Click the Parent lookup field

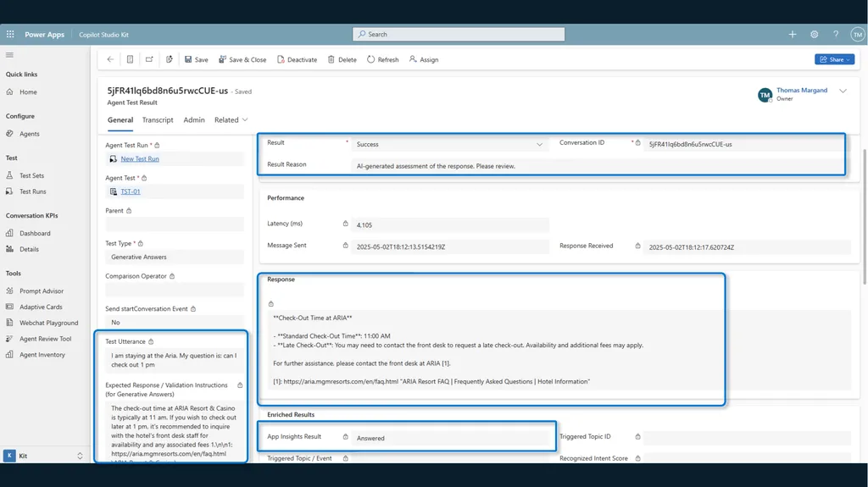[x=175, y=224]
